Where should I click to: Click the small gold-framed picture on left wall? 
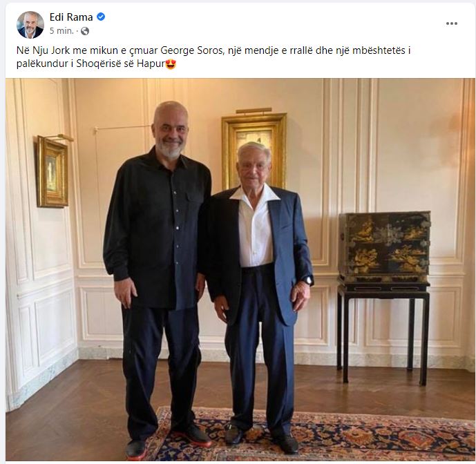[x=53, y=172]
